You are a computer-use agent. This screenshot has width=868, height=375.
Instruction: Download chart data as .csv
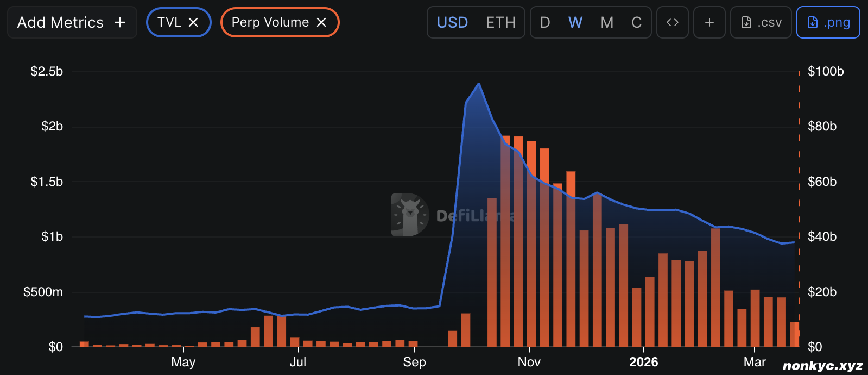coord(761,22)
